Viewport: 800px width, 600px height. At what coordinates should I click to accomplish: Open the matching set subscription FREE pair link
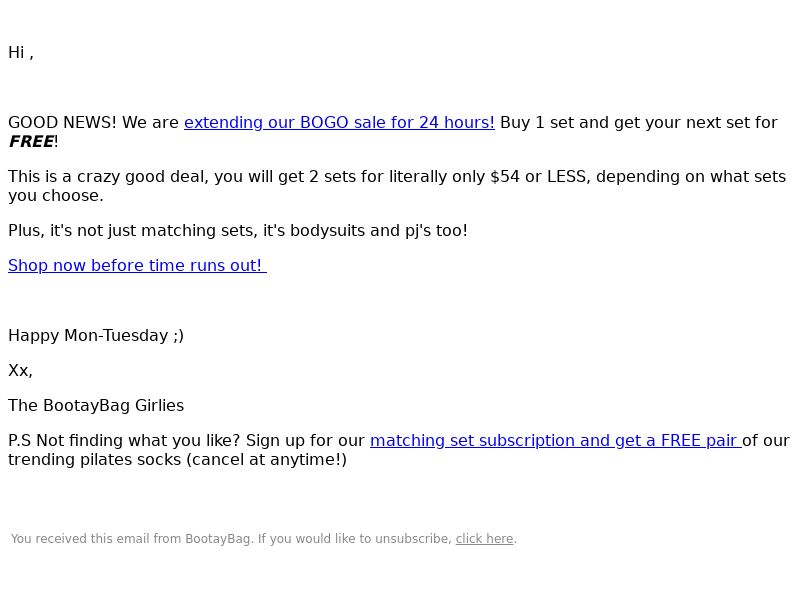pyautogui.click(x=556, y=441)
